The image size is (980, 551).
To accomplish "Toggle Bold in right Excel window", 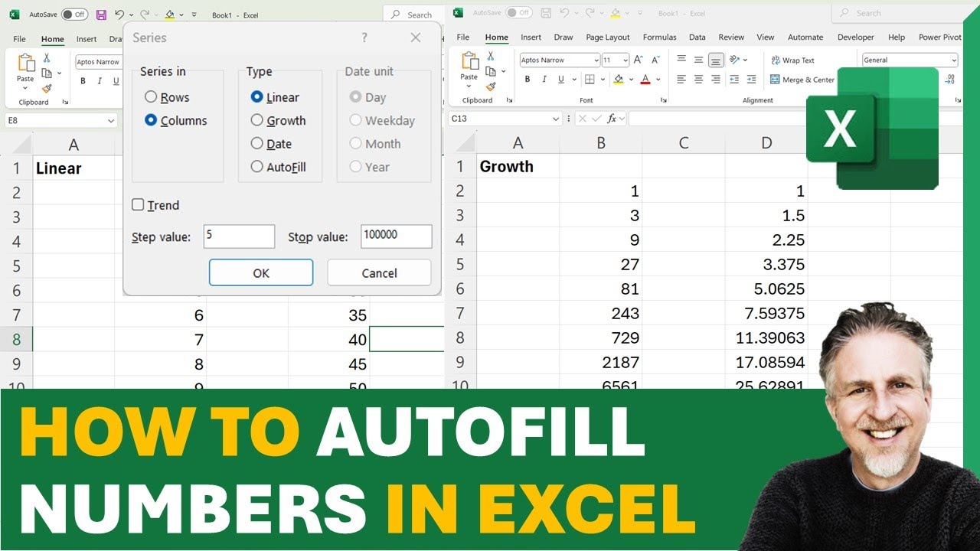I will pos(527,79).
